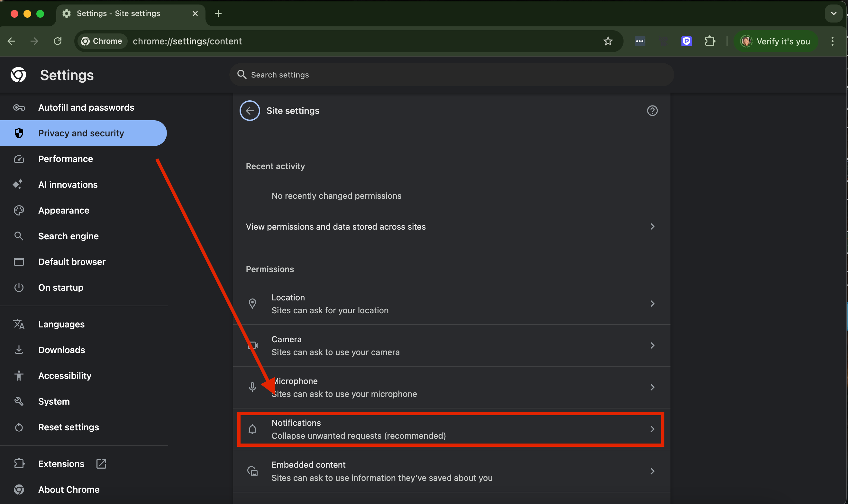Open Appearance settings section
The height and width of the screenshot is (504, 848).
83,210
